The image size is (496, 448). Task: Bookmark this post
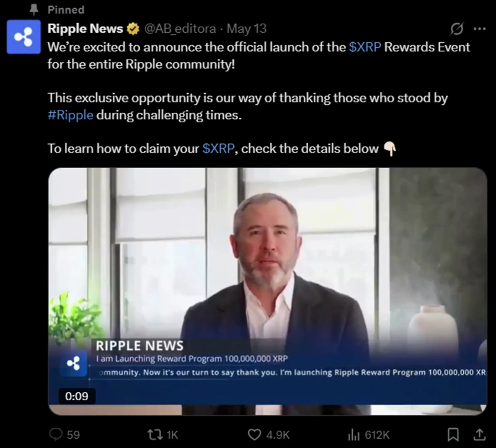(453, 435)
